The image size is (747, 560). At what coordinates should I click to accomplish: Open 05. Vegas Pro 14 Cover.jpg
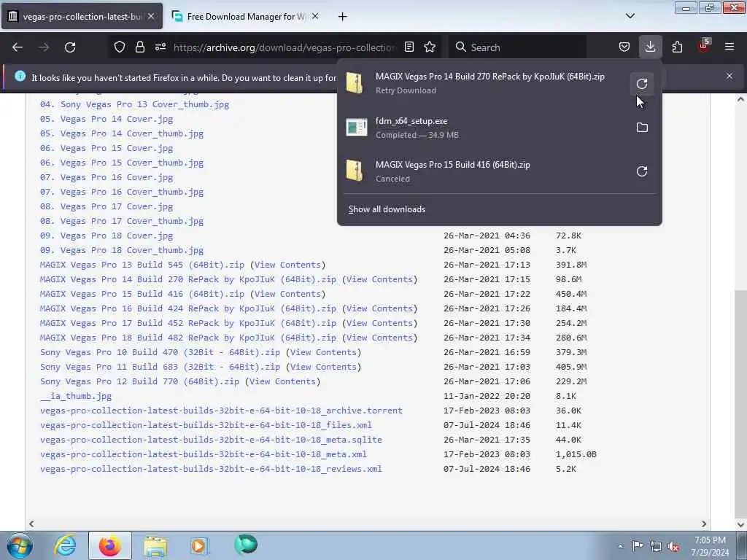(107, 119)
